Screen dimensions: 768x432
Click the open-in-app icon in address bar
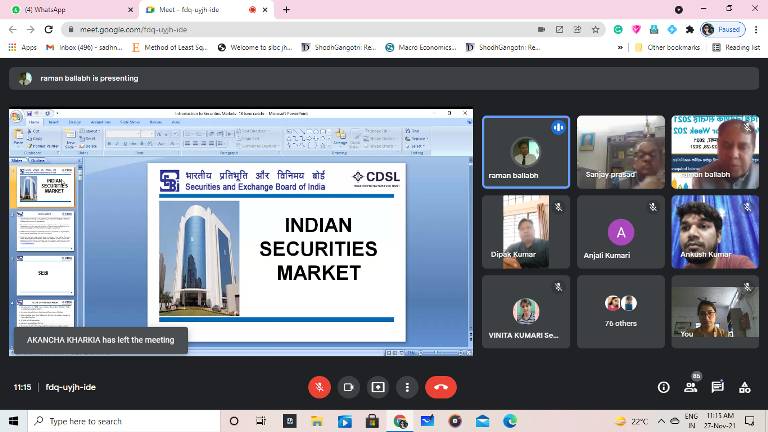click(559, 29)
